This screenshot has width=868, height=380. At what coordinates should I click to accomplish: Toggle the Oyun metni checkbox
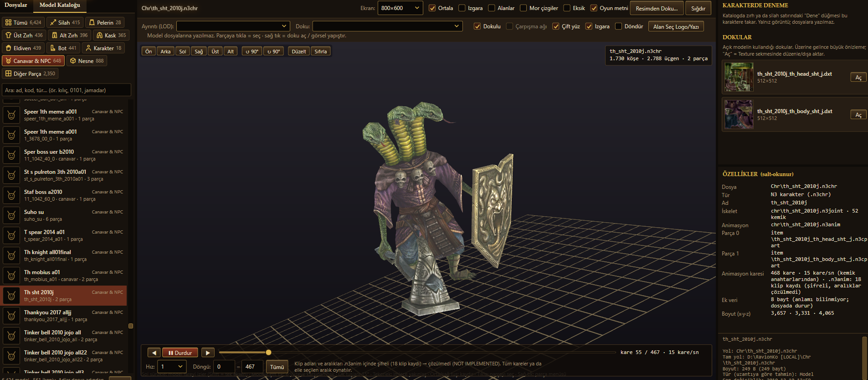pyautogui.click(x=594, y=8)
